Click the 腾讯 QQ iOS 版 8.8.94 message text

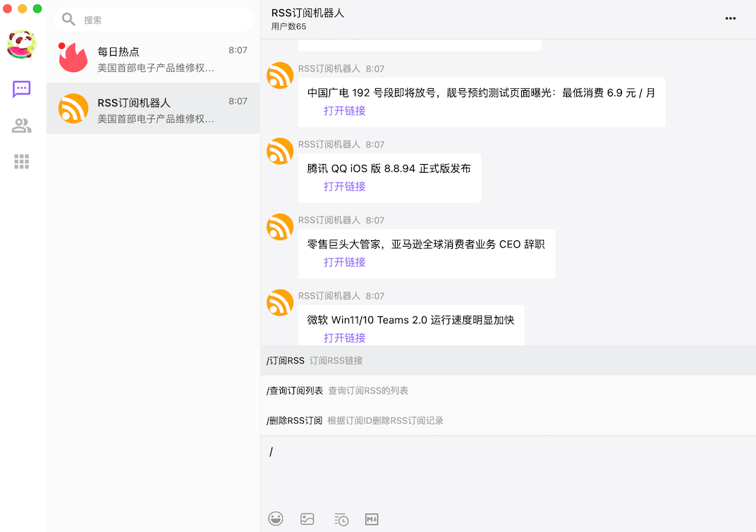click(389, 168)
